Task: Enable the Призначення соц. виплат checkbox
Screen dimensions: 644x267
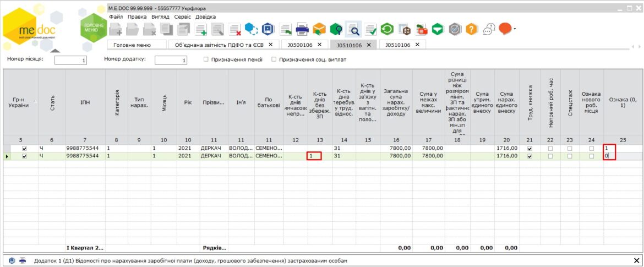Action: pyautogui.click(x=274, y=59)
